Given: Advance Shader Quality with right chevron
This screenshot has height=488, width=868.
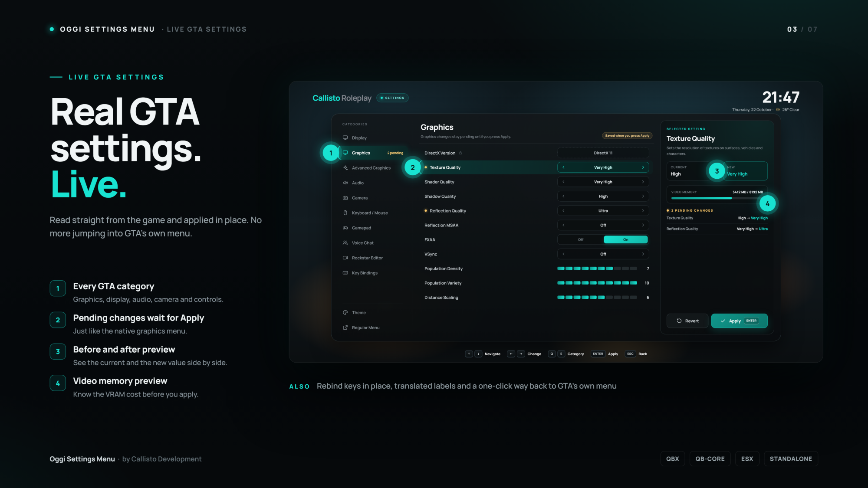Looking at the screenshot, I should click(x=643, y=182).
